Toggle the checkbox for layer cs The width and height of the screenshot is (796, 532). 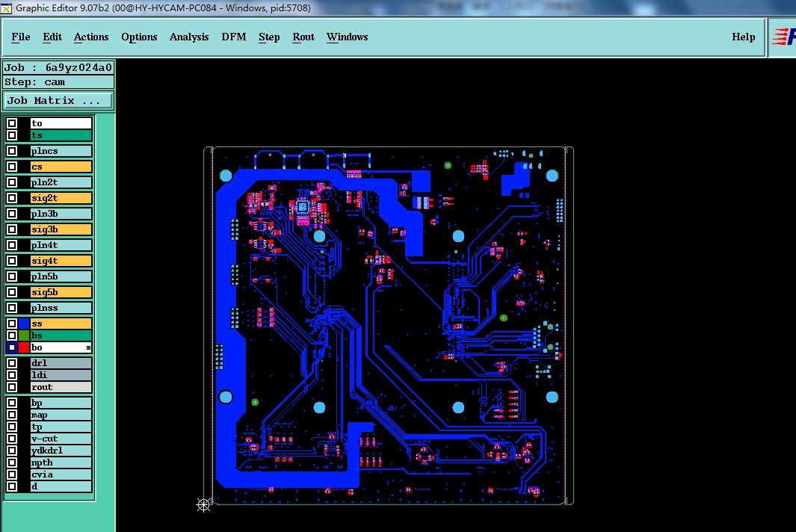[12, 167]
